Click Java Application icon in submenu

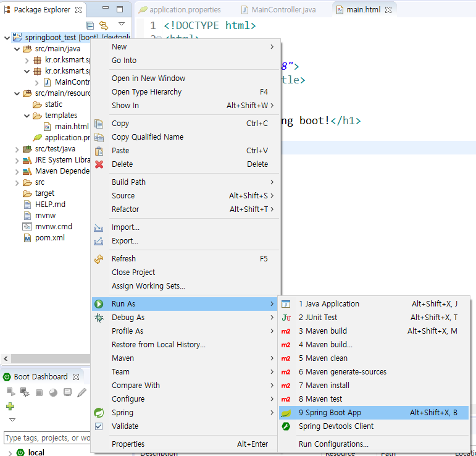pyautogui.click(x=286, y=304)
